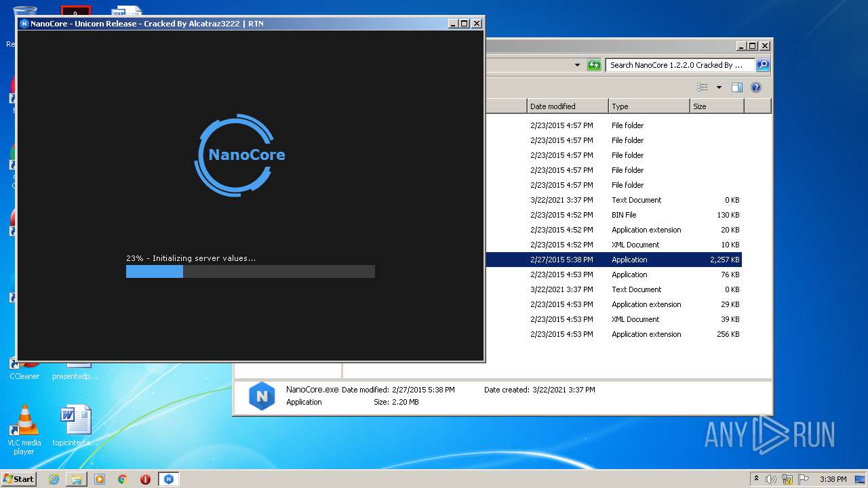
Task: Open the view options dropdown arrow
Action: click(x=719, y=87)
